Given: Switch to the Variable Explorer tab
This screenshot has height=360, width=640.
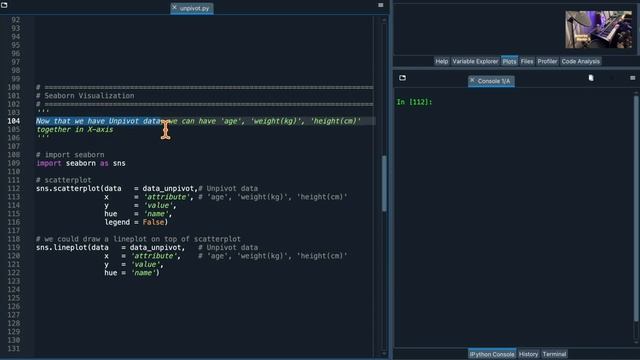Looking at the screenshot, I should point(475,61).
